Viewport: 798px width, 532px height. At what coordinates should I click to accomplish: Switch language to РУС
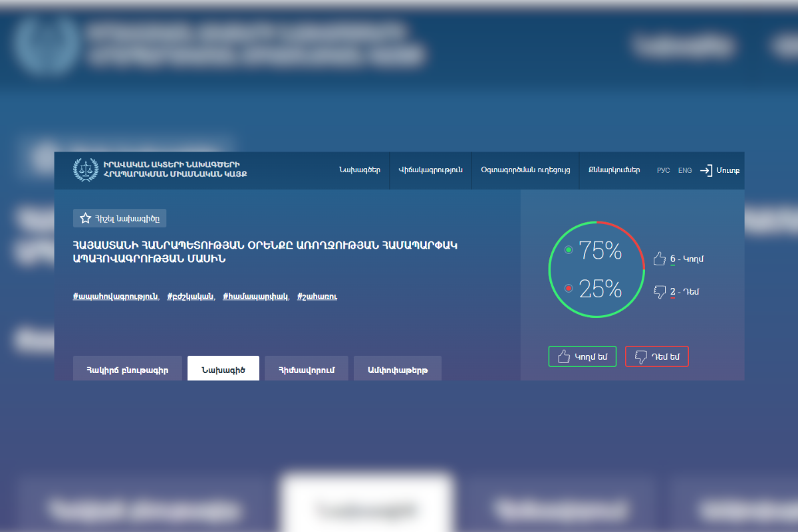pos(663,171)
